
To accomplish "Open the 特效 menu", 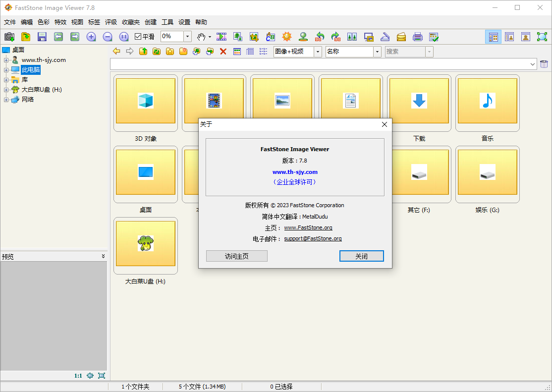I will tap(60, 22).
